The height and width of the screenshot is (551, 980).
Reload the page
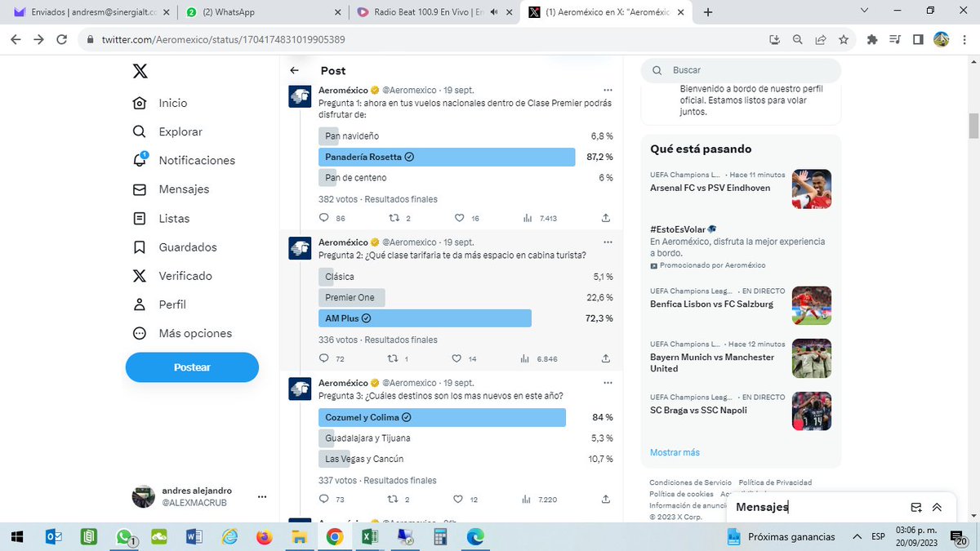click(x=62, y=39)
